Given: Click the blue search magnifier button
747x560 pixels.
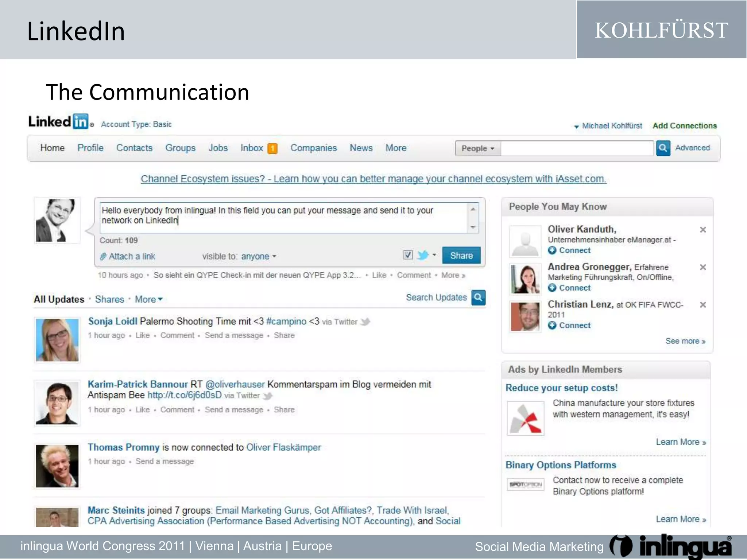Looking at the screenshot, I should [663, 148].
